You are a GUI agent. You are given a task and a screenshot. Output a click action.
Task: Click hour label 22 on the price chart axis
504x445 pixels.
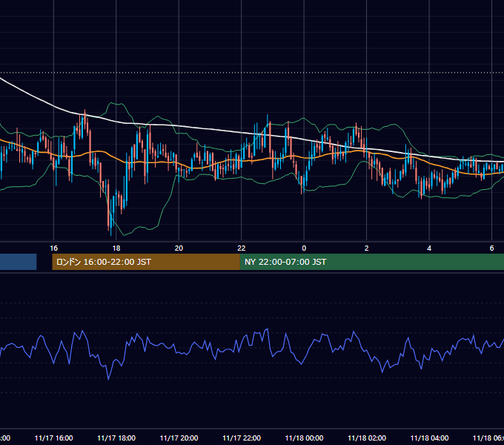(x=242, y=248)
